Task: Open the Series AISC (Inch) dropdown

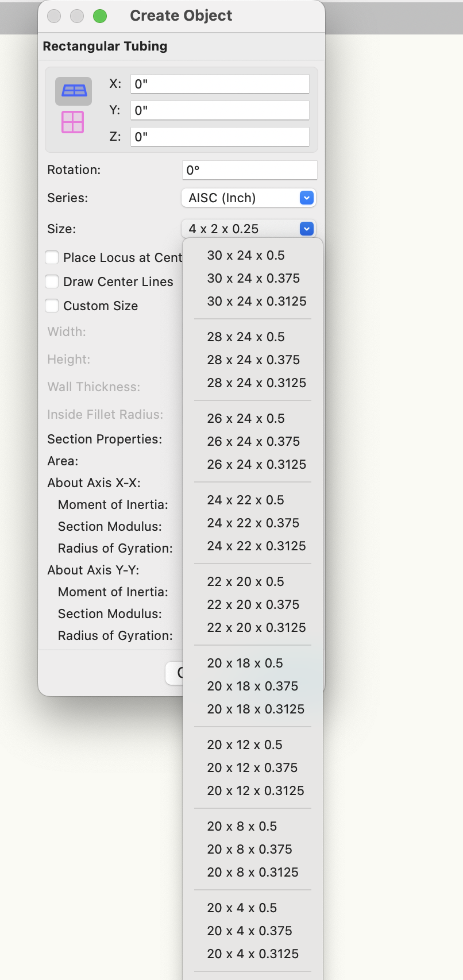Action: point(248,198)
